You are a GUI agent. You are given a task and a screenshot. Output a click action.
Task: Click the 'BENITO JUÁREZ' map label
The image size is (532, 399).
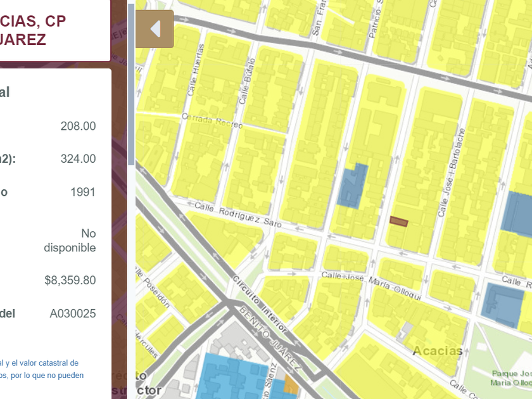[x=270, y=338]
